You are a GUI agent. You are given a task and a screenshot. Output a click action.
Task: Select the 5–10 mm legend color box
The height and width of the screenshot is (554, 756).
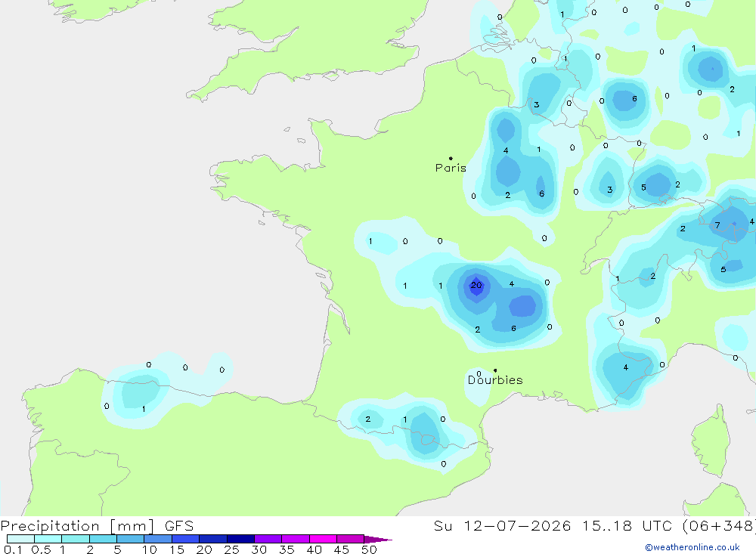click(131, 539)
